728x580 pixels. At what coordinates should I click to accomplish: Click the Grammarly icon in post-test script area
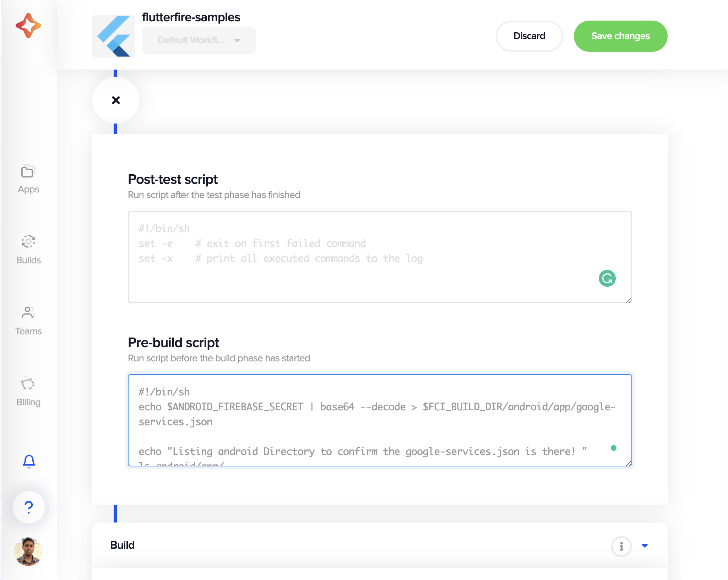coord(607,279)
